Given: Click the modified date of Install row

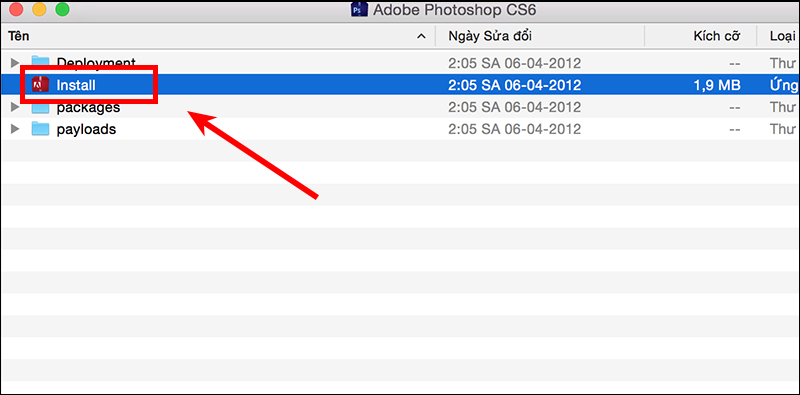Looking at the screenshot, I should tap(514, 85).
